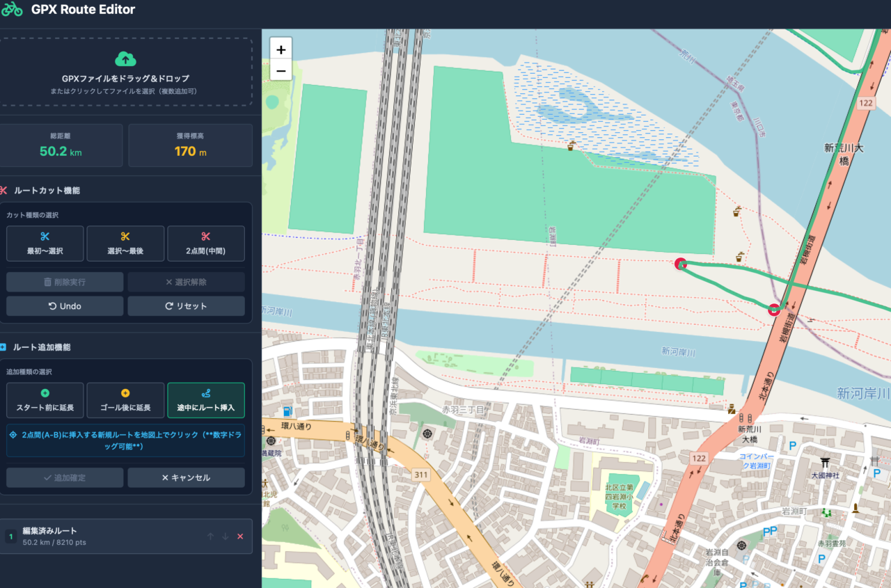Click the cloud upload icon
This screenshot has width=891, height=588.
[x=125, y=59]
